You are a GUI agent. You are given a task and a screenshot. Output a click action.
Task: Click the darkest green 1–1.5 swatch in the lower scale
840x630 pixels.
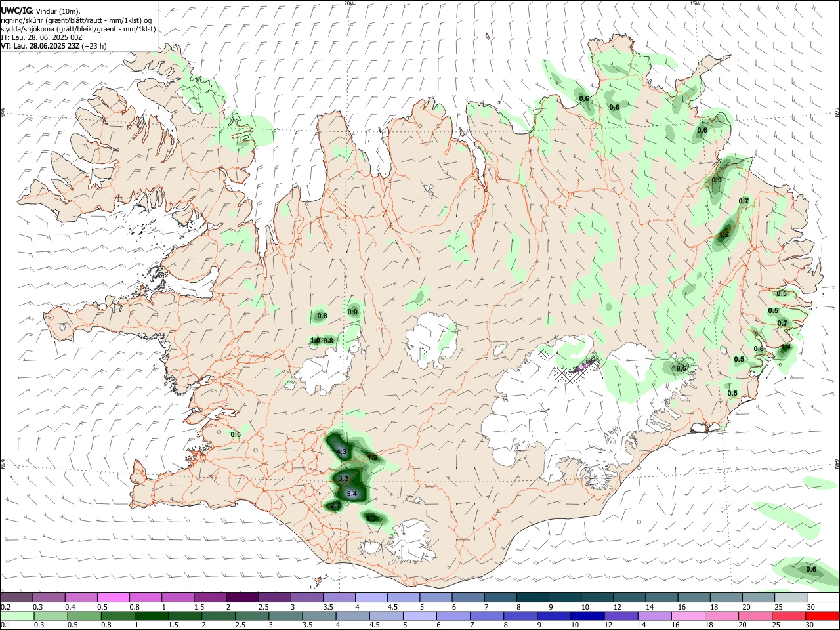(x=151, y=616)
